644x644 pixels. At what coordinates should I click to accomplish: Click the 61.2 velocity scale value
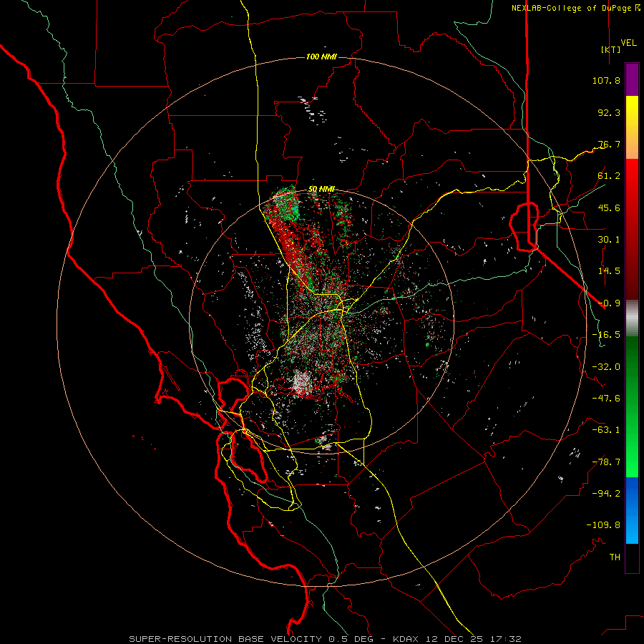[x=609, y=176]
